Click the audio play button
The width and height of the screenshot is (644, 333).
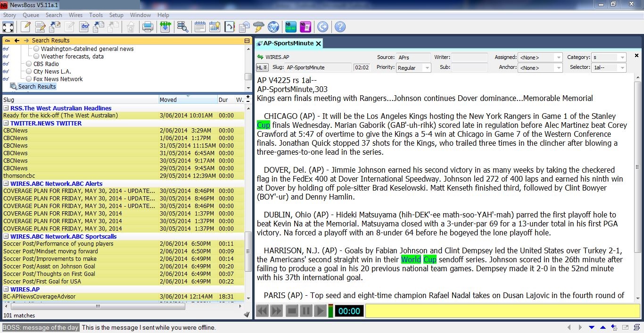pos(320,311)
